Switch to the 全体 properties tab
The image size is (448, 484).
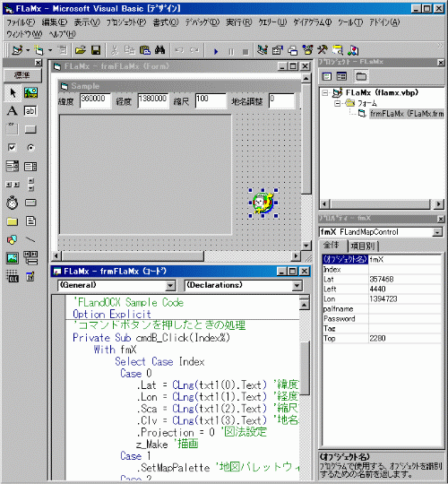point(332,245)
